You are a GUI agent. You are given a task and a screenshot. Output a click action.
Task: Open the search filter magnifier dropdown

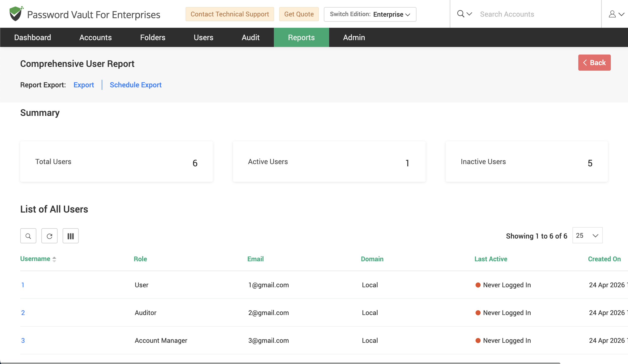click(x=464, y=14)
